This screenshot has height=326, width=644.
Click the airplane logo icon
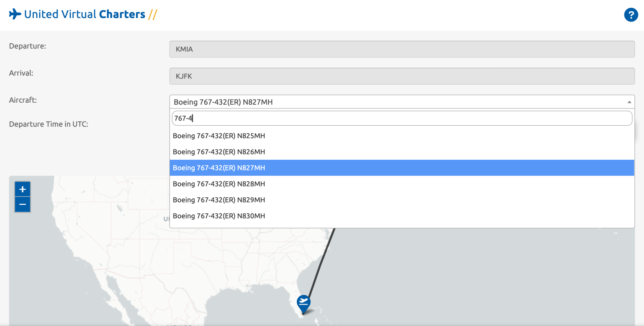point(15,14)
